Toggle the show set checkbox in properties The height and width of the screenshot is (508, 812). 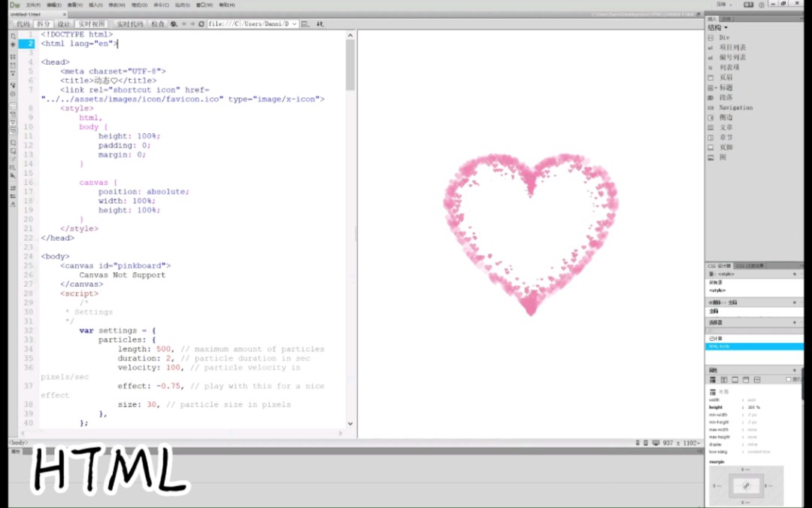click(x=789, y=380)
